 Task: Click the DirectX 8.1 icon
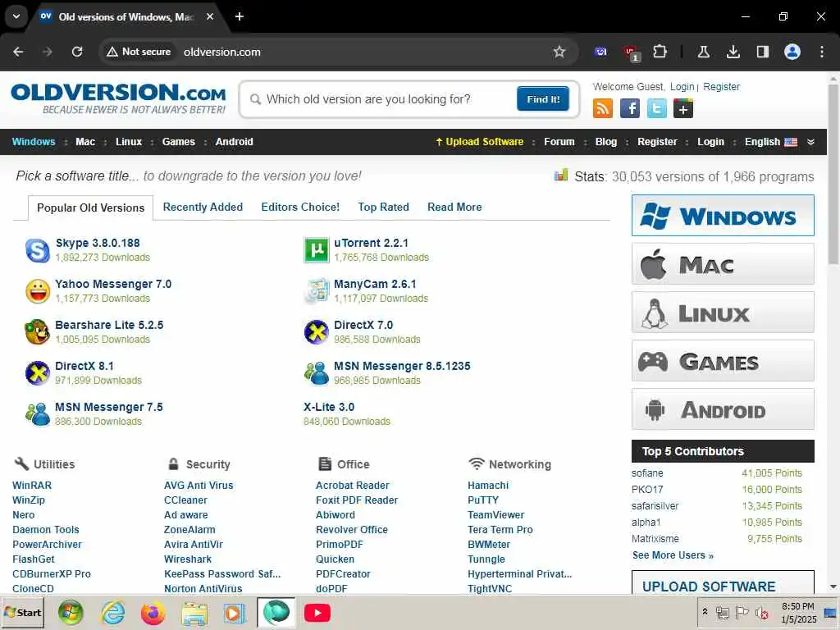38,373
